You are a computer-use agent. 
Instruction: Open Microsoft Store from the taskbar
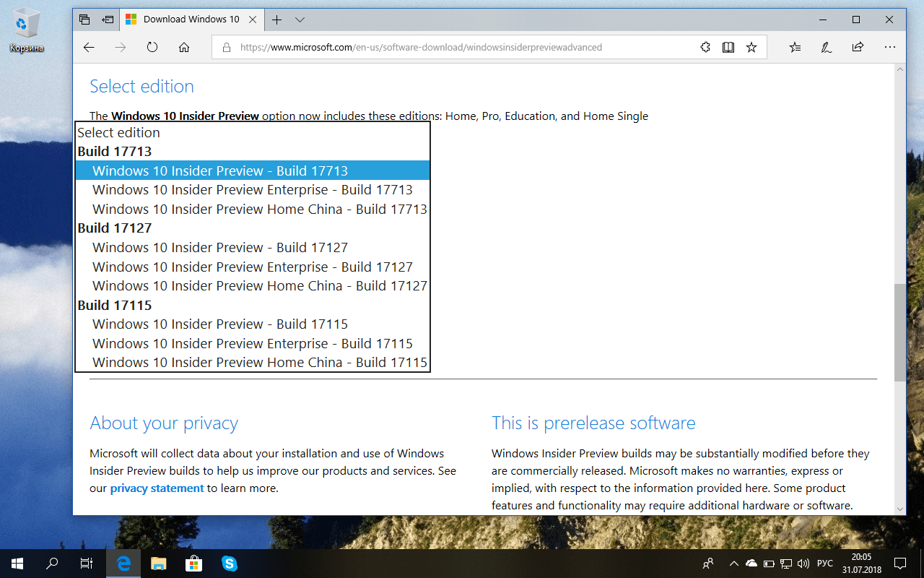pyautogui.click(x=193, y=563)
